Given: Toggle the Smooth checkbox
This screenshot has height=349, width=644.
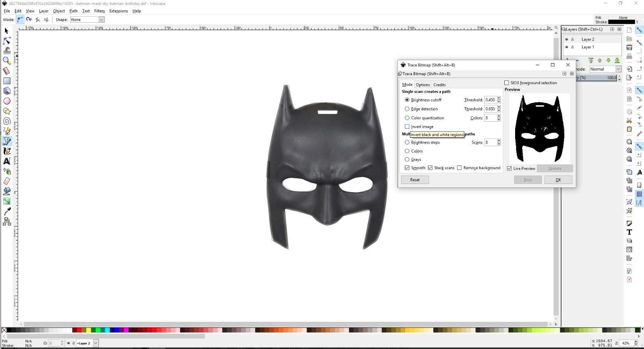Looking at the screenshot, I should pos(407,168).
